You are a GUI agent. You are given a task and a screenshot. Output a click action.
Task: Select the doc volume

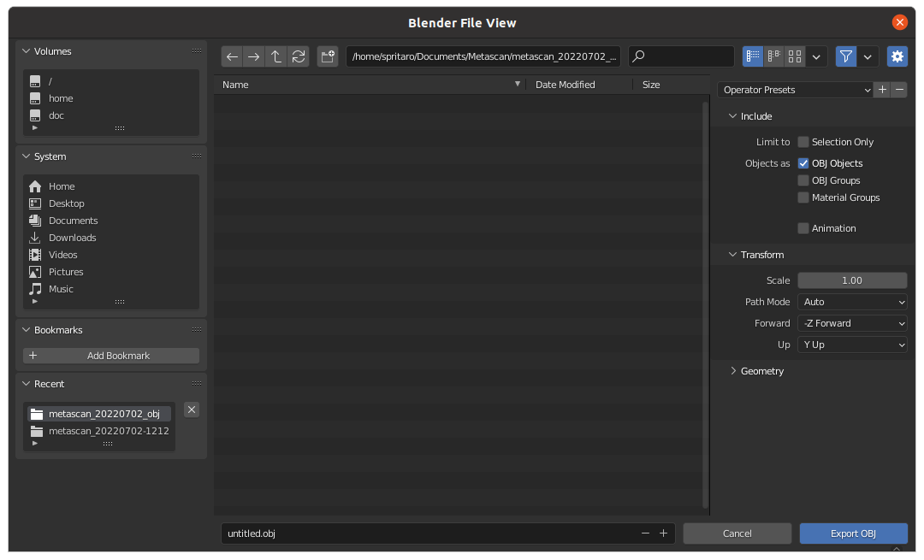click(110, 115)
